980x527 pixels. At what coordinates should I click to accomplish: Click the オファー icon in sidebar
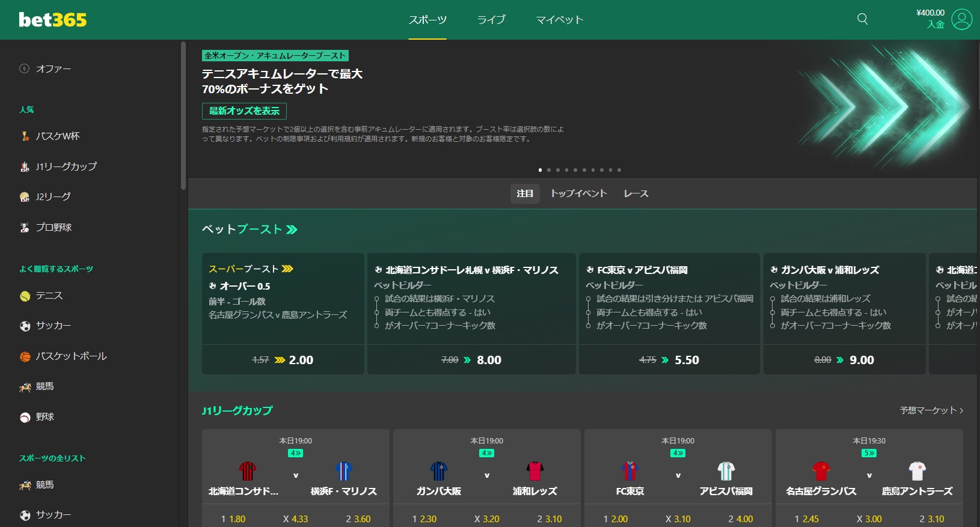(x=25, y=69)
